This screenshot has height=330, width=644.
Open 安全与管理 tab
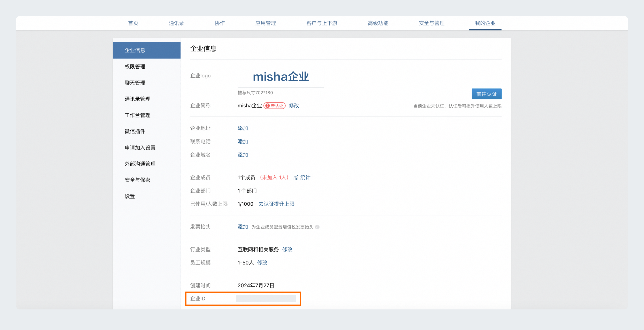pos(432,23)
